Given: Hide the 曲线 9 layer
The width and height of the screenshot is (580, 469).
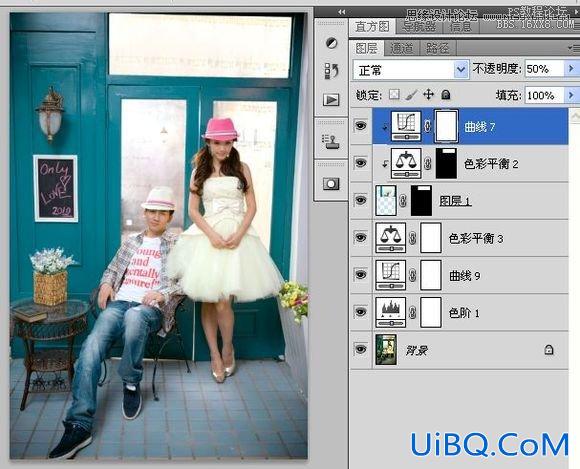Looking at the screenshot, I should (x=361, y=275).
